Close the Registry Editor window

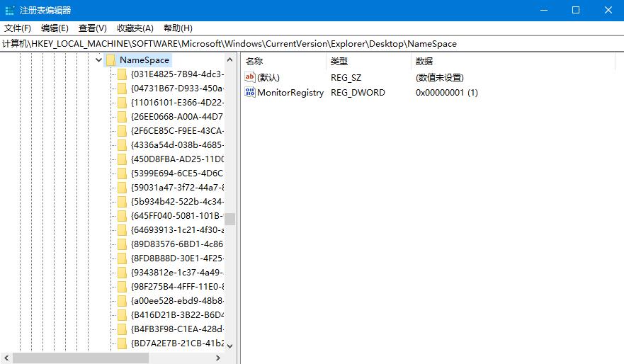[608, 11]
